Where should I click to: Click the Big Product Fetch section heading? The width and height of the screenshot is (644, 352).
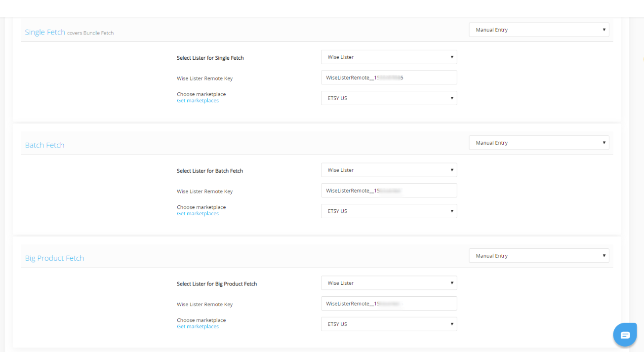(x=54, y=258)
